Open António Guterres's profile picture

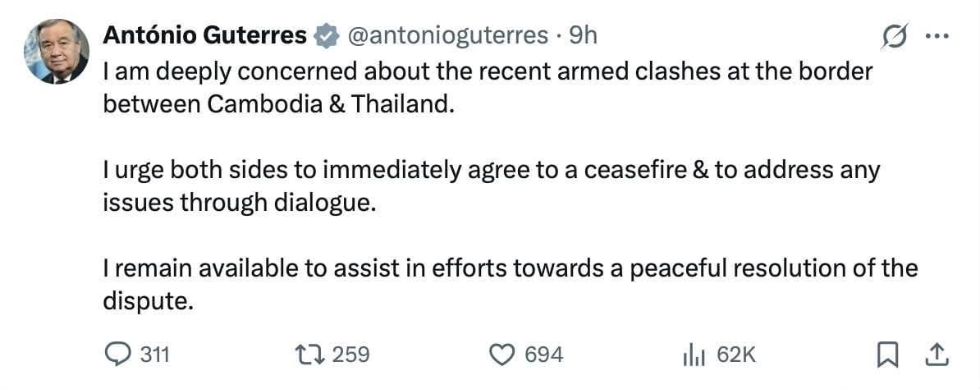pyautogui.click(x=57, y=51)
